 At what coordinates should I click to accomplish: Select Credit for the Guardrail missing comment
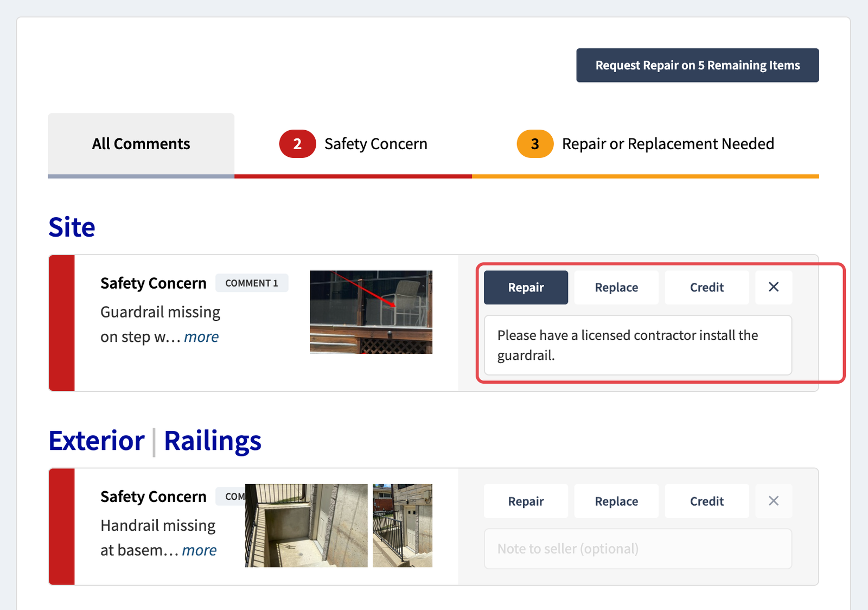[x=707, y=288]
